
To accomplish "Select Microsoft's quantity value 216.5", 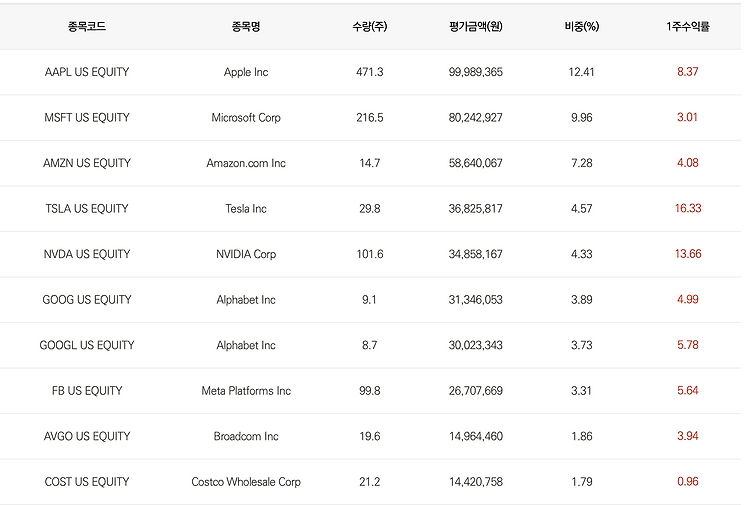I will coord(370,118).
